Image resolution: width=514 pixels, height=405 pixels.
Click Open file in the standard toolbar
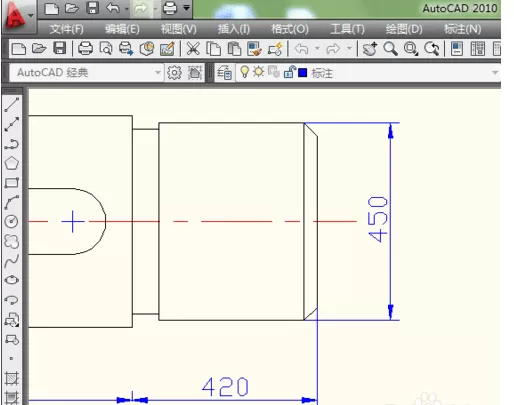tap(39, 49)
